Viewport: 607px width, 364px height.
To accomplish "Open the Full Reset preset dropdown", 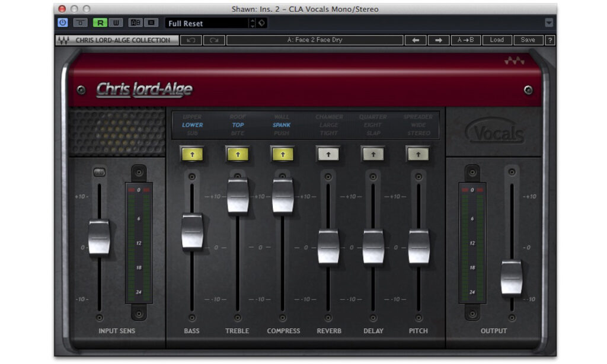I will pyautogui.click(x=207, y=23).
